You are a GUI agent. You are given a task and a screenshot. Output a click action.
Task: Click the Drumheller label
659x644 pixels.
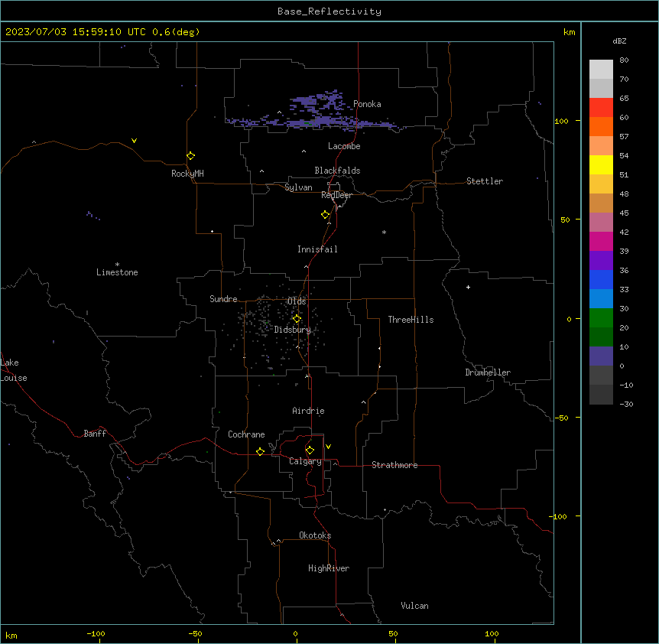[488, 372]
